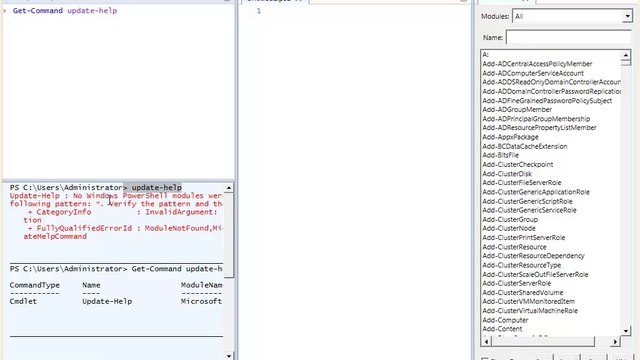
Task: Click the 'FullyQualifiedErrorId' error line
Action: (x=125, y=228)
